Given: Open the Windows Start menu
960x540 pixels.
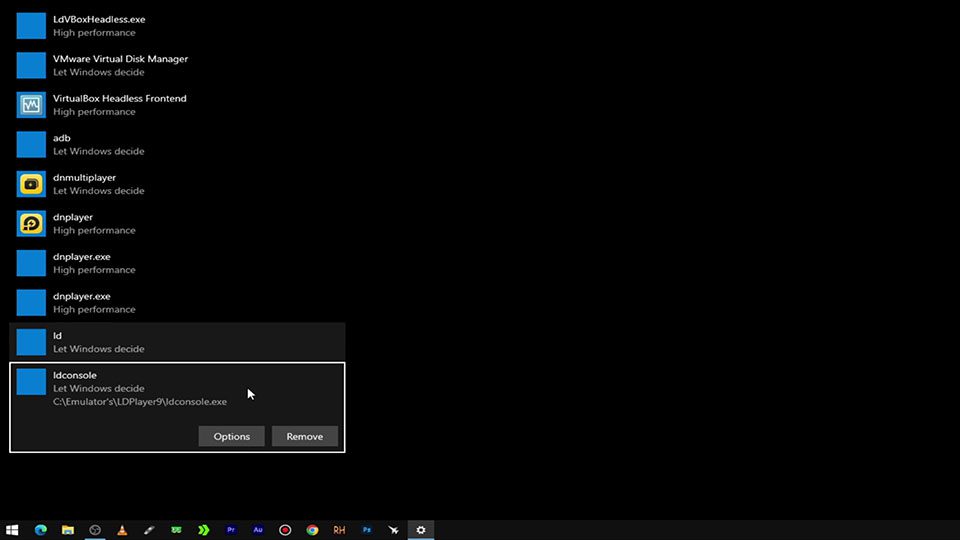Looking at the screenshot, I should pos(12,530).
